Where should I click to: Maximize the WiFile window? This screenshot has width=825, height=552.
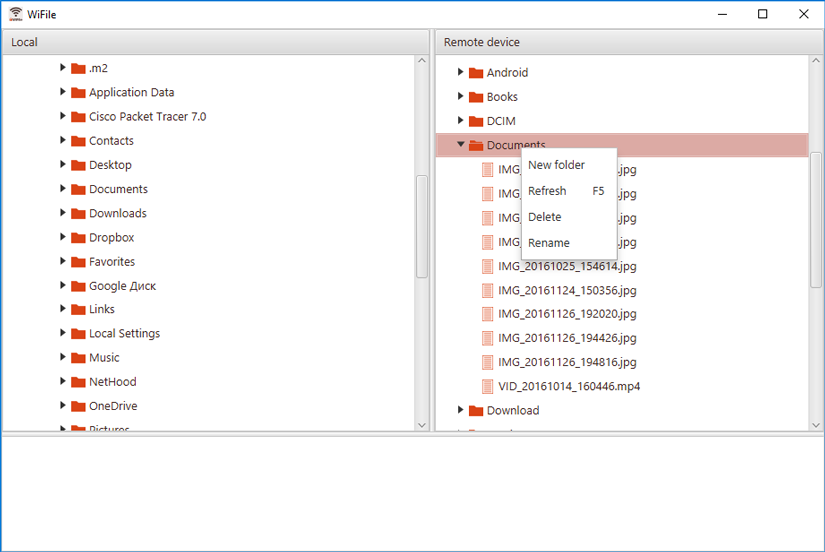pyautogui.click(x=762, y=14)
